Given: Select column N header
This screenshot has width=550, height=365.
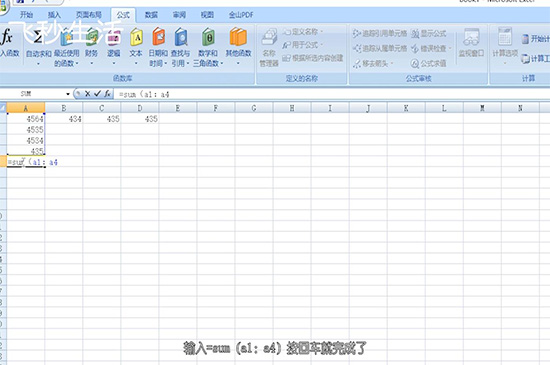Looking at the screenshot, I should tap(520, 108).
